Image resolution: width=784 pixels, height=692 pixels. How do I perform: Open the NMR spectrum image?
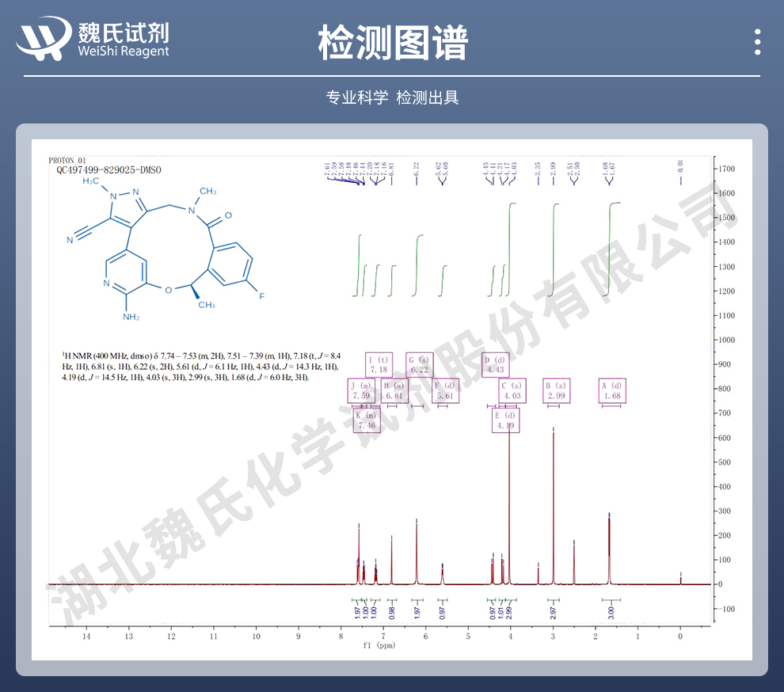(392, 400)
